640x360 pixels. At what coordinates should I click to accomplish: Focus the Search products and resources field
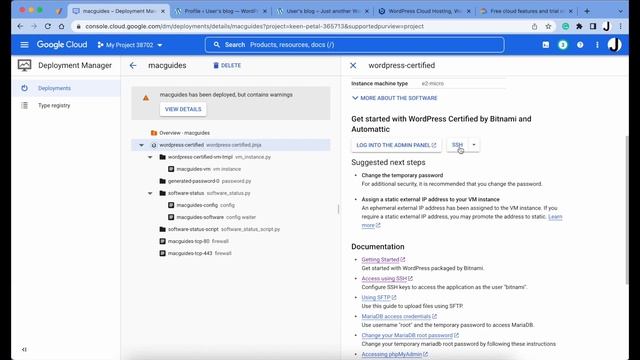point(354,45)
